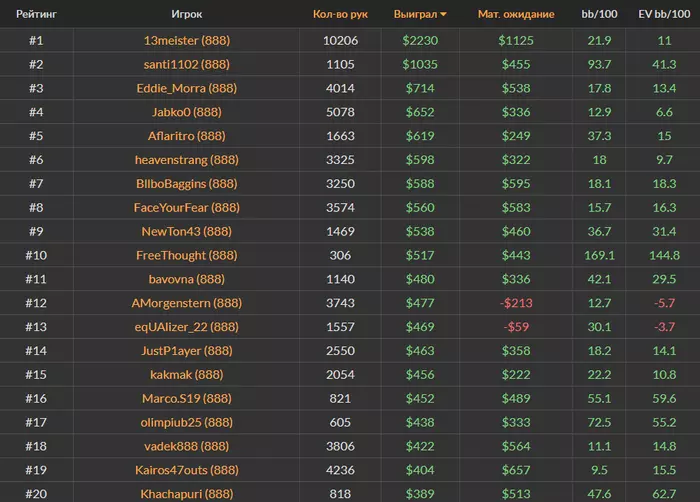
Task: Select the EV bb/100 value -3.7
Action: (664, 327)
